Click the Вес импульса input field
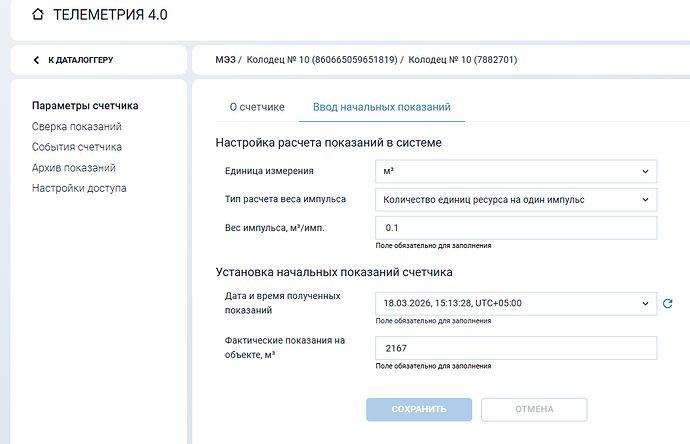690x444 pixels. (x=515, y=228)
